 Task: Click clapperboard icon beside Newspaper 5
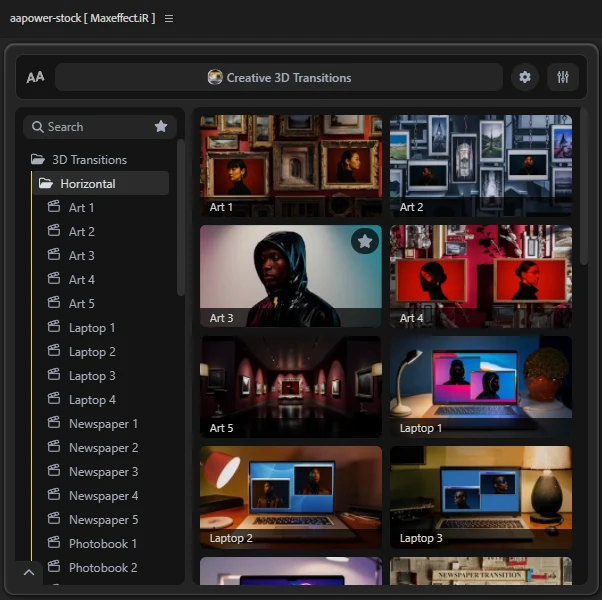54,518
